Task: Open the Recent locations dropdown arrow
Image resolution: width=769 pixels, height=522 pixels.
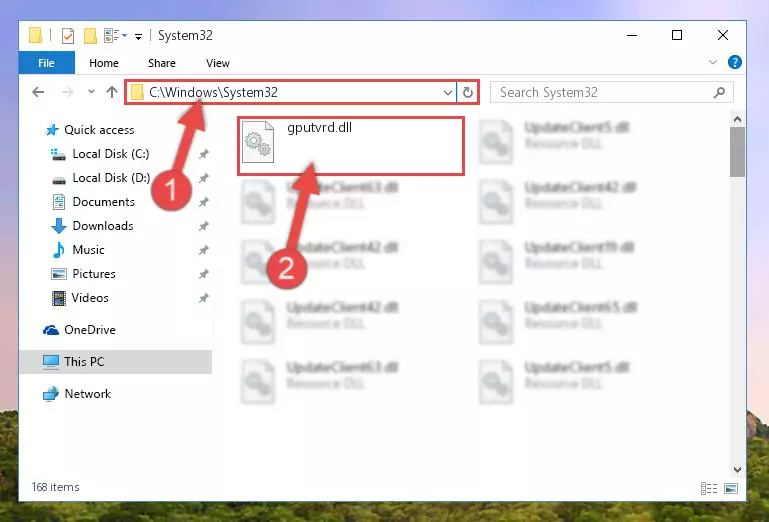Action: click(91, 92)
